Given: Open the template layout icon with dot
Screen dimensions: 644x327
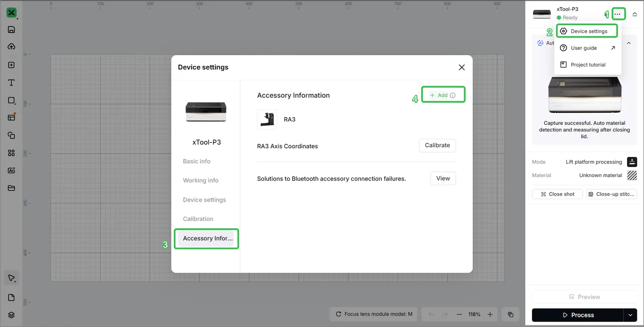Looking at the screenshot, I should coord(12,117).
